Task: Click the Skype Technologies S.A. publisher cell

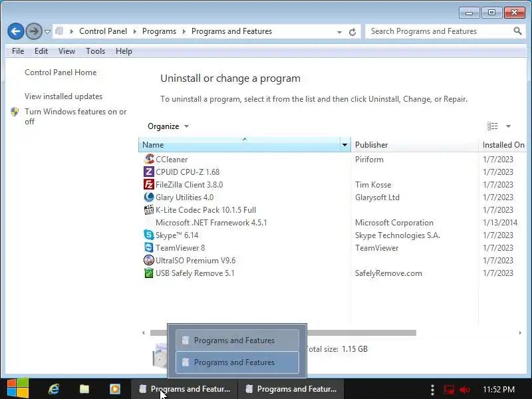Action: point(397,235)
